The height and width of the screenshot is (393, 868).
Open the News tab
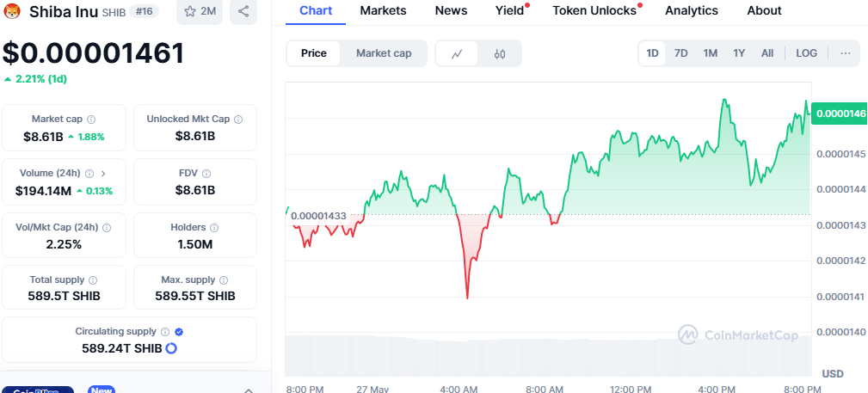451,10
